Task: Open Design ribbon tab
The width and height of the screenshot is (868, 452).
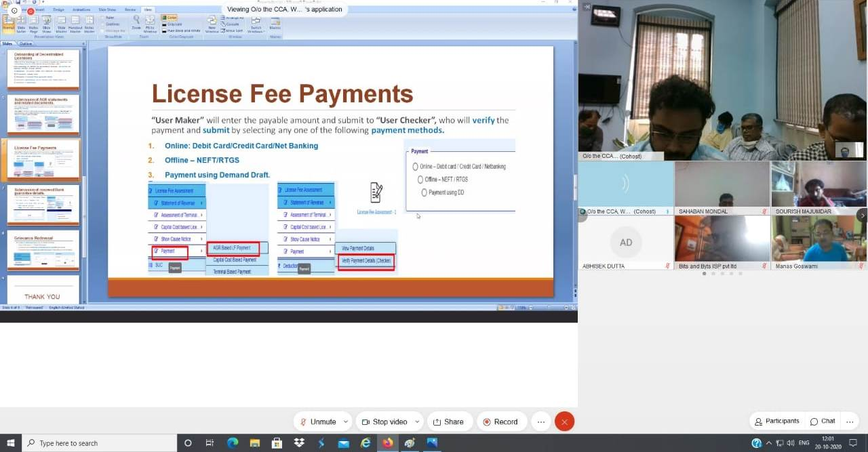Action: click(x=58, y=9)
